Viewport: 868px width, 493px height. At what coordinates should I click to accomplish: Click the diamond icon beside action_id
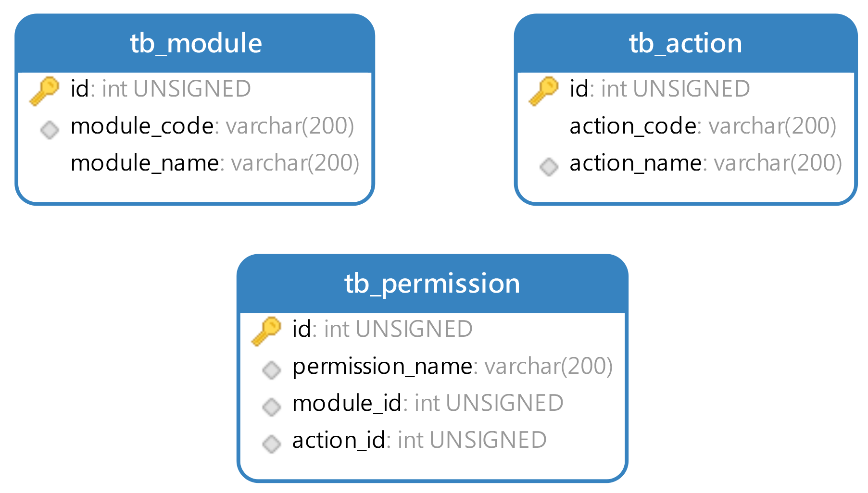(271, 444)
